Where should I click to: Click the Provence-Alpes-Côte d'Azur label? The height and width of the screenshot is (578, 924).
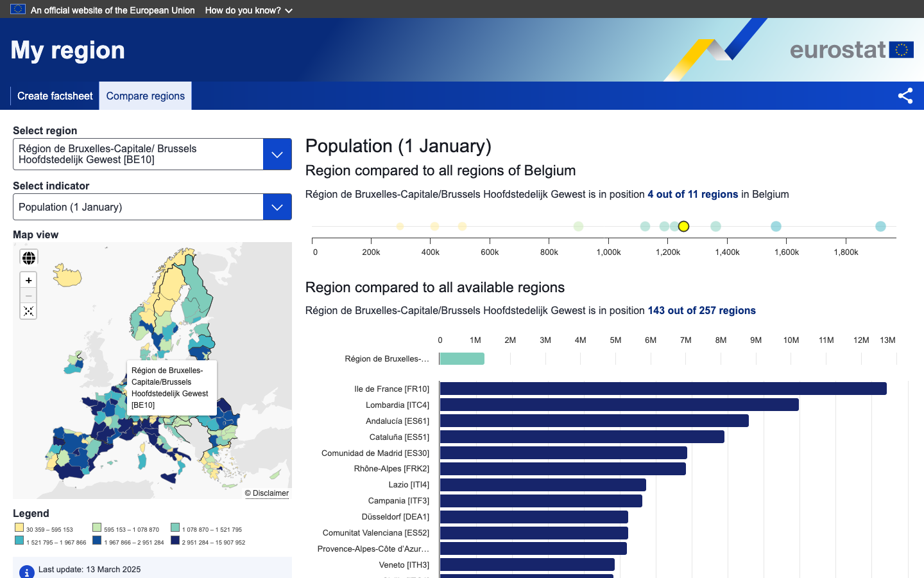pyautogui.click(x=373, y=549)
